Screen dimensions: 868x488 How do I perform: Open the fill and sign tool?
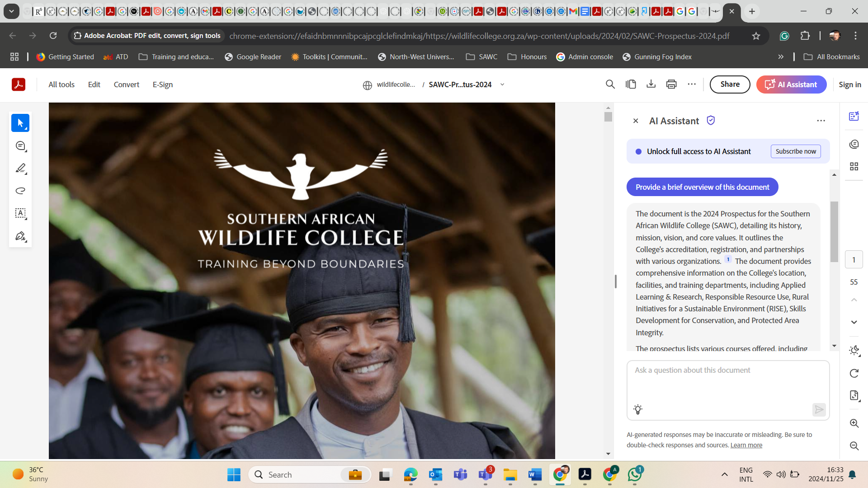20,236
